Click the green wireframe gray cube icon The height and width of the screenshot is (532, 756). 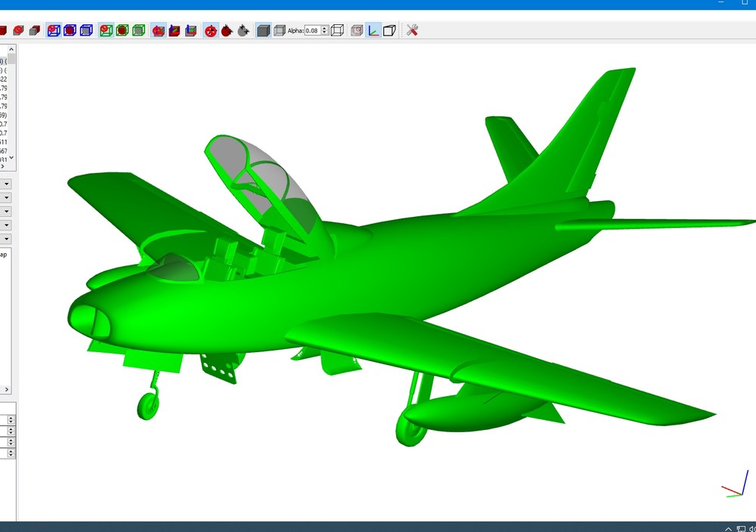coord(139,30)
